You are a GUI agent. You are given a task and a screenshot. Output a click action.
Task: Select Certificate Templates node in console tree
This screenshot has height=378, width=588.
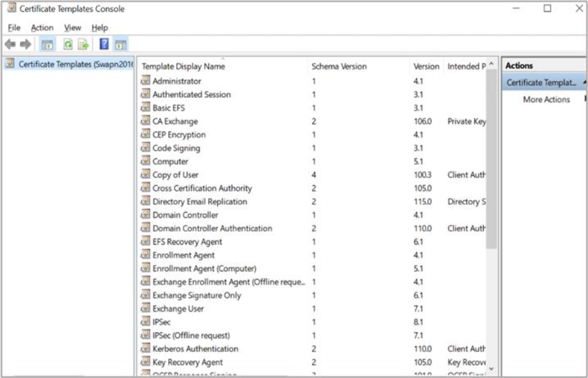pyautogui.click(x=70, y=64)
